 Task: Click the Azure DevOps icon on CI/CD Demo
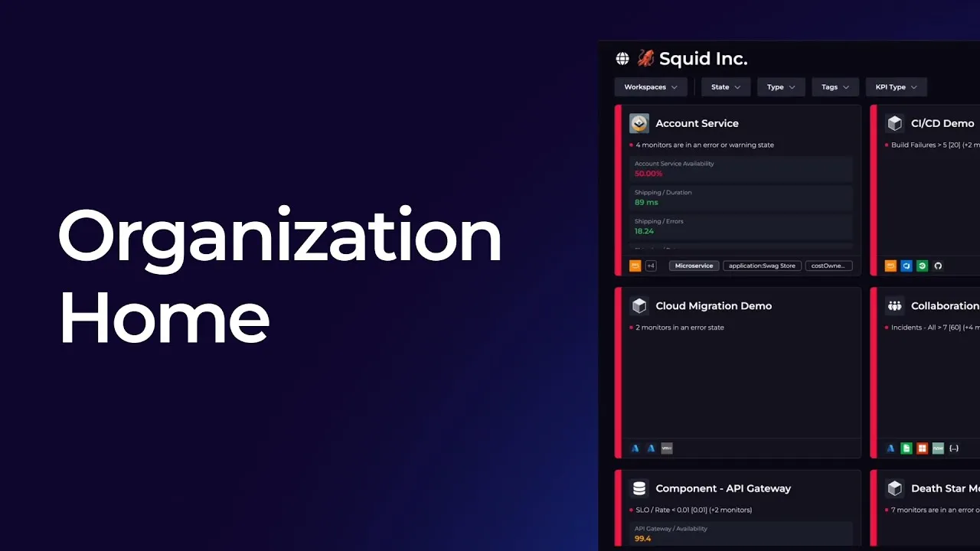[x=906, y=266]
